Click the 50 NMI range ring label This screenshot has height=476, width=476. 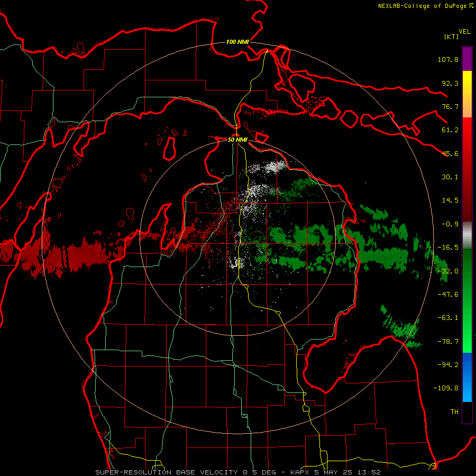(x=237, y=140)
